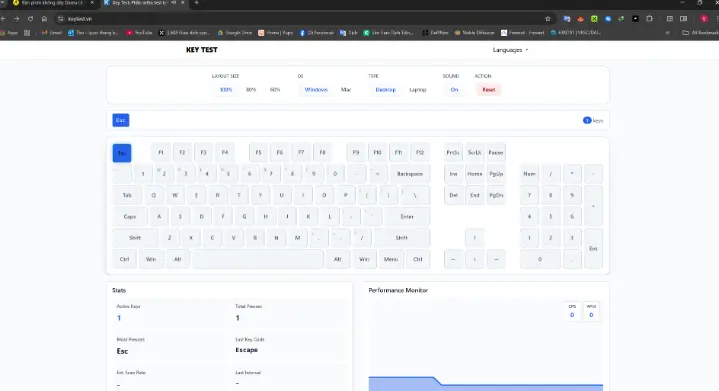
Task: Click the Last Key Code value Escape
Action: tap(247, 350)
